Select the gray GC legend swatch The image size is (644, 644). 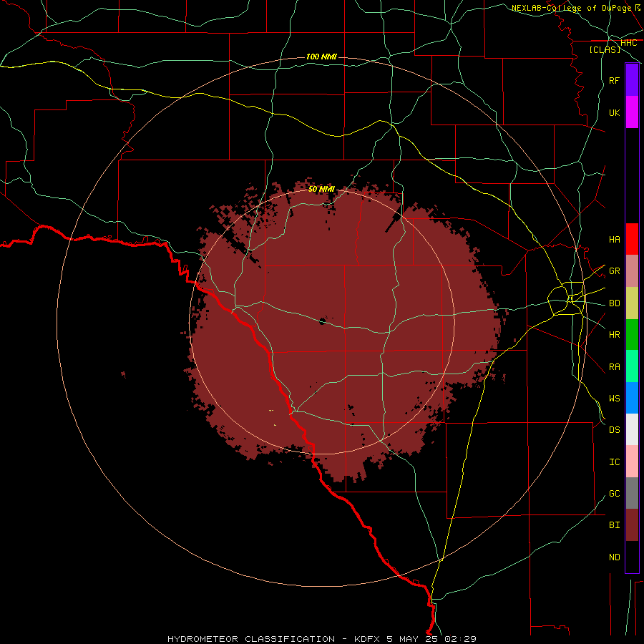[632, 493]
